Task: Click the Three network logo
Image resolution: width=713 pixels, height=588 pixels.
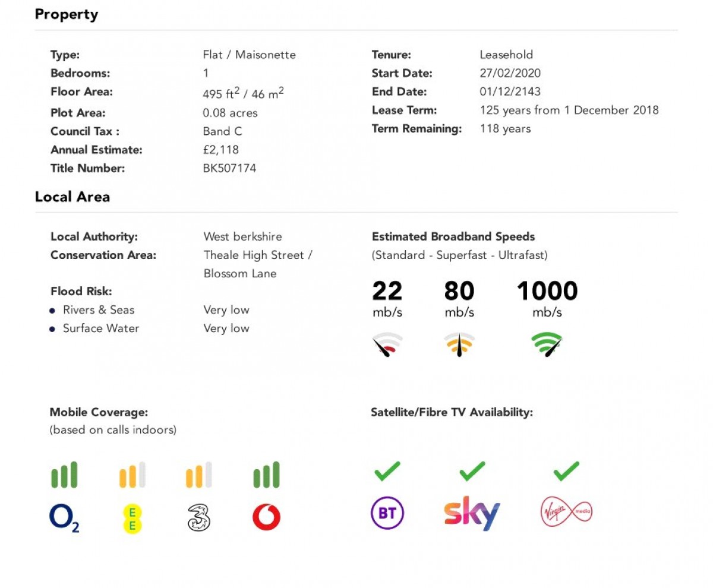Action: [199, 517]
